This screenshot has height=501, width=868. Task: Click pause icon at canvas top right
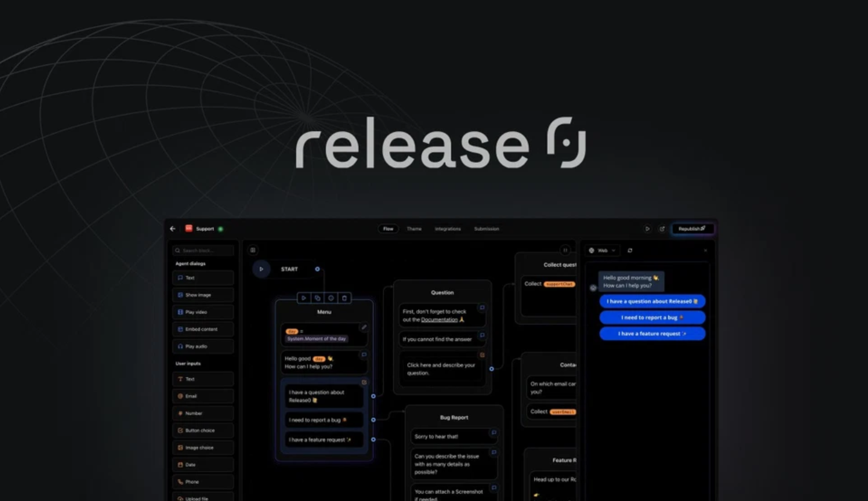tap(565, 250)
